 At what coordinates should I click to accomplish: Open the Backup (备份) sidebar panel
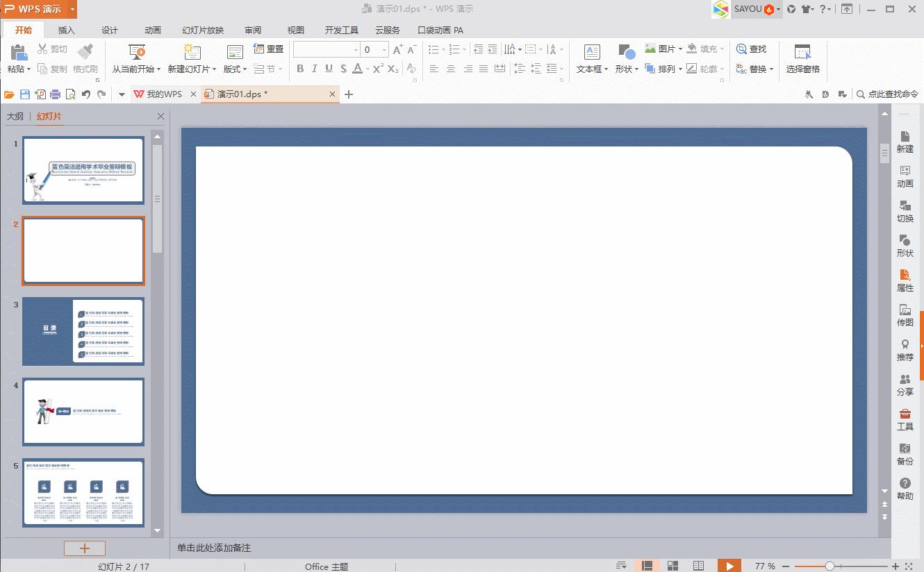point(905,454)
